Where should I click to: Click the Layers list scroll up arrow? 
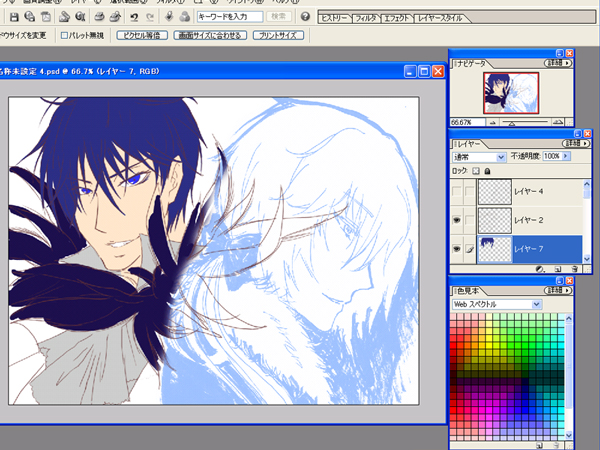coord(587,184)
